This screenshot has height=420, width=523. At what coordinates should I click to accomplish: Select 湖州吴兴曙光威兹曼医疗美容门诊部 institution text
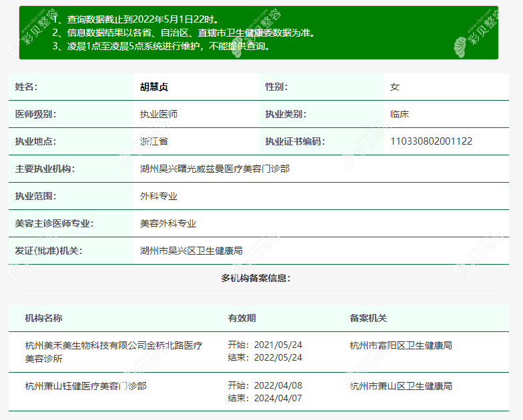pyautogui.click(x=215, y=169)
